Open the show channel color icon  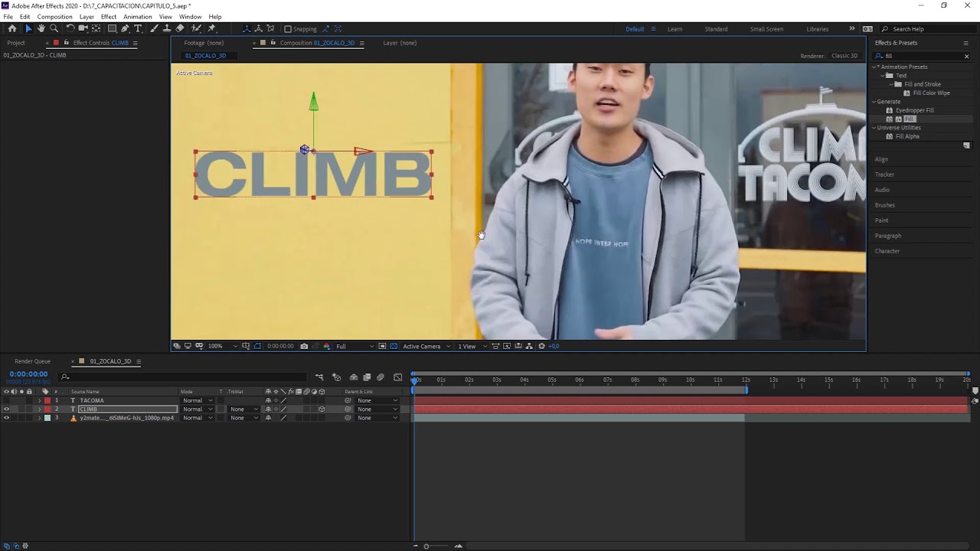point(327,346)
